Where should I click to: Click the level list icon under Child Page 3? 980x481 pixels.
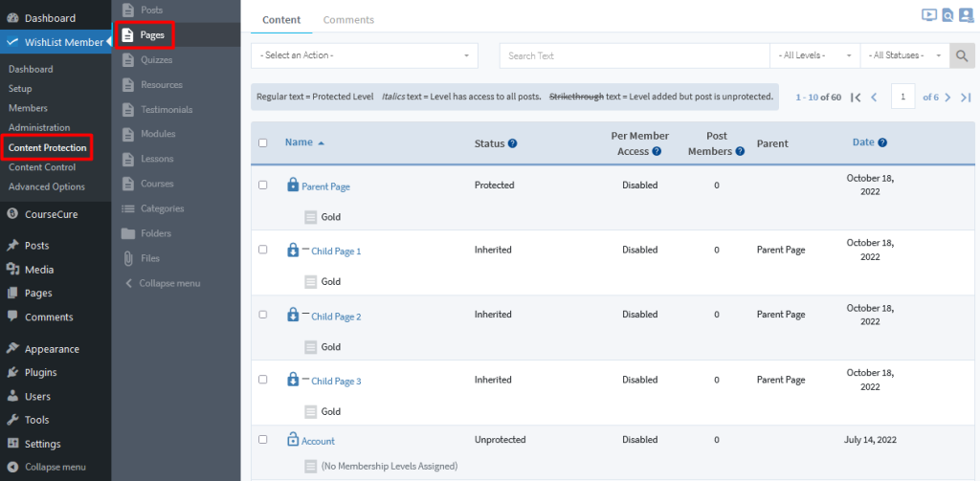[x=311, y=411]
